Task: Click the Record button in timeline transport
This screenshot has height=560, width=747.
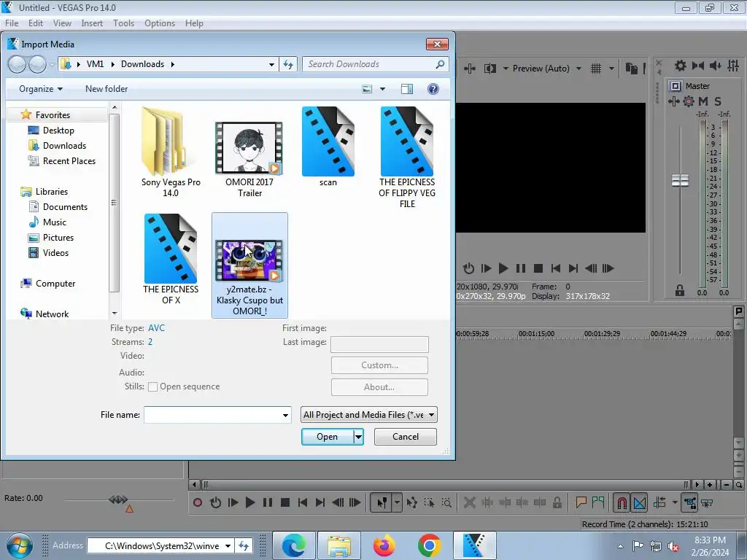Action: [197, 502]
